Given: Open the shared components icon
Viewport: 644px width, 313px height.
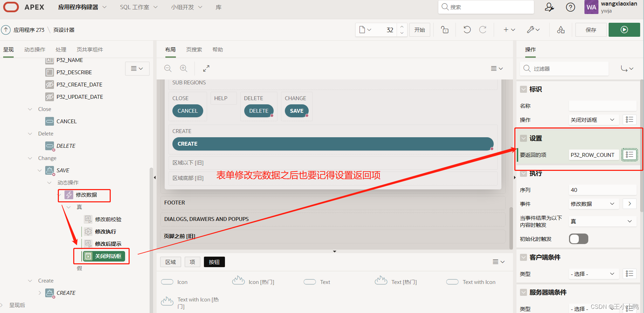Looking at the screenshot, I should (x=561, y=30).
